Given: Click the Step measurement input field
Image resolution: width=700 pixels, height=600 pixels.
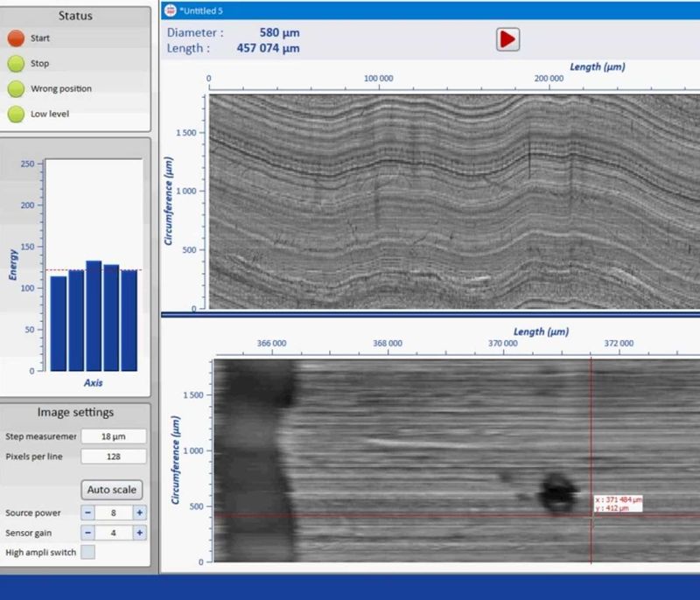Looking at the screenshot, I should point(112,437).
